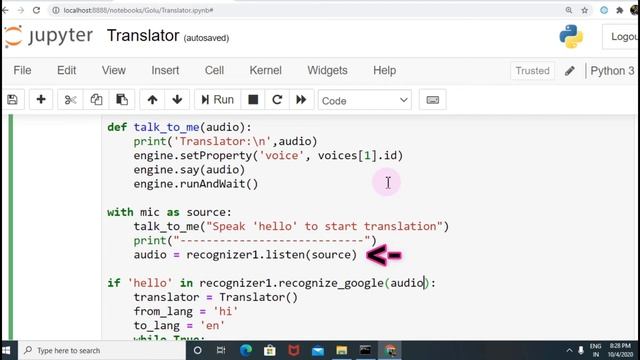Image resolution: width=640 pixels, height=360 pixels.
Task: Open the Cell menu
Action: click(214, 70)
